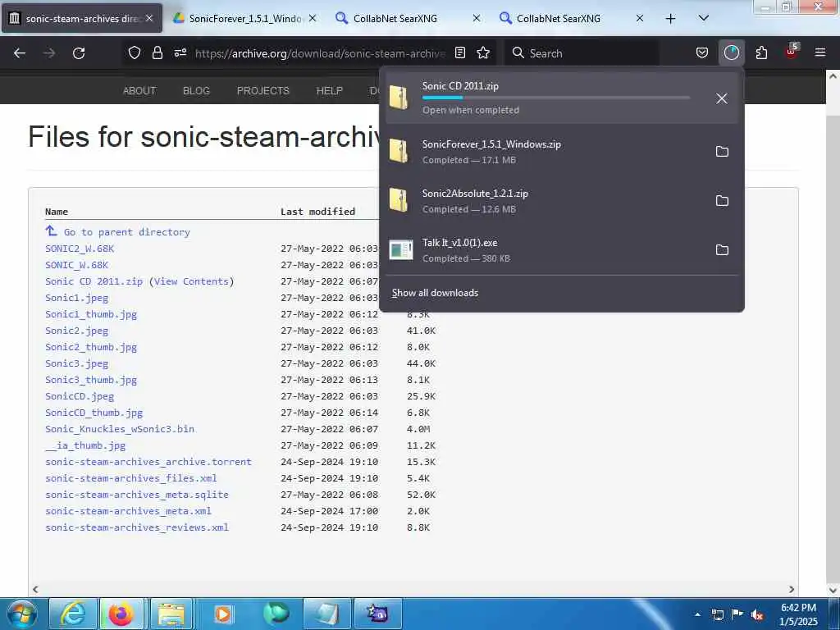Viewport: 840px width, 630px height.
Task: Click Sonic CD 2011.zip download progress bar
Action: point(556,98)
